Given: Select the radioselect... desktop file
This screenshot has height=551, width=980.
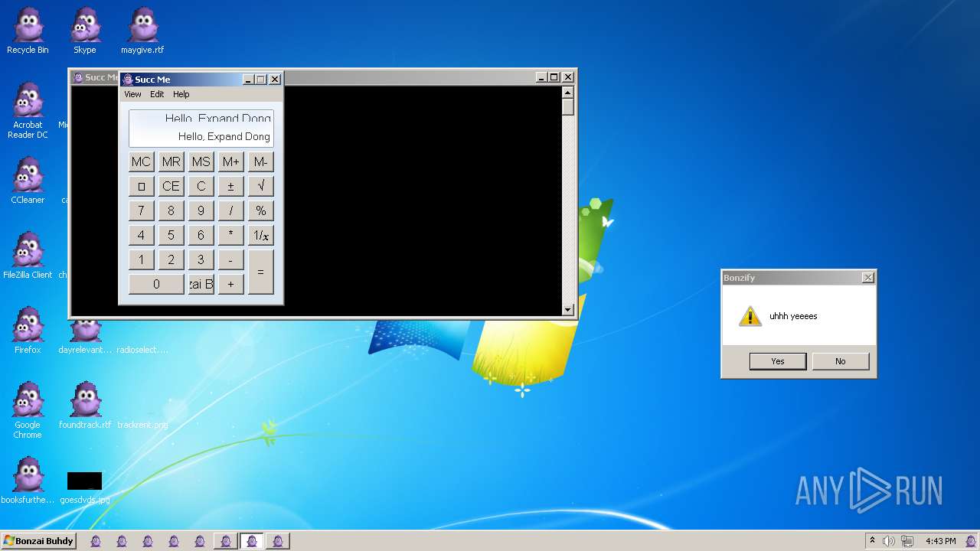Looking at the screenshot, I should click(142, 350).
